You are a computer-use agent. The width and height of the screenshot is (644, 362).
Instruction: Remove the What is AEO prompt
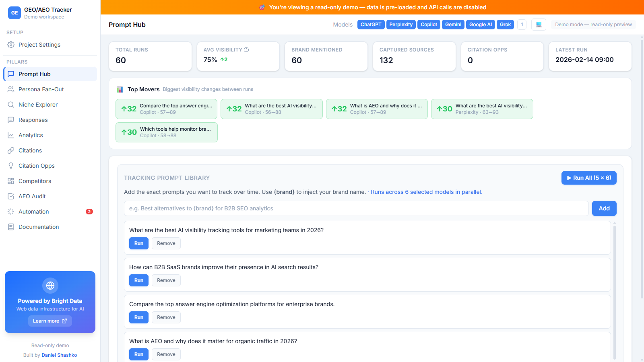click(x=166, y=354)
